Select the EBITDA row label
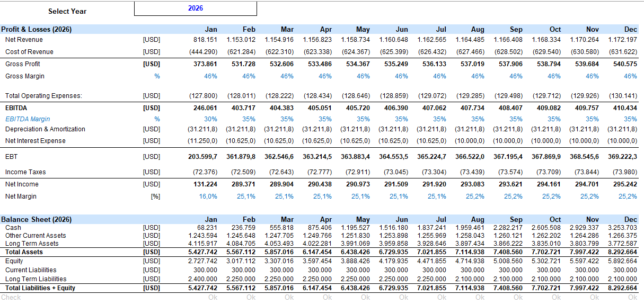 pos(15,108)
